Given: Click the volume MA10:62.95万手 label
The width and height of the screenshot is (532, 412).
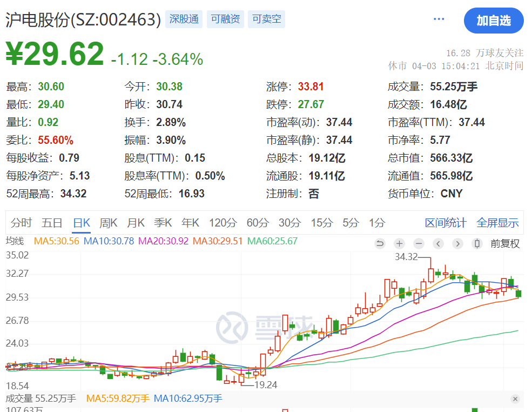Looking at the screenshot, I should click(188, 398).
